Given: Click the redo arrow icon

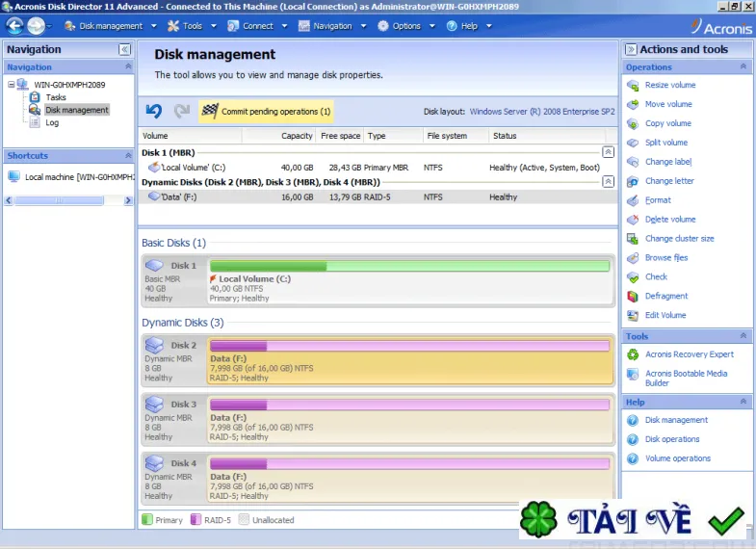Looking at the screenshot, I should [x=182, y=112].
